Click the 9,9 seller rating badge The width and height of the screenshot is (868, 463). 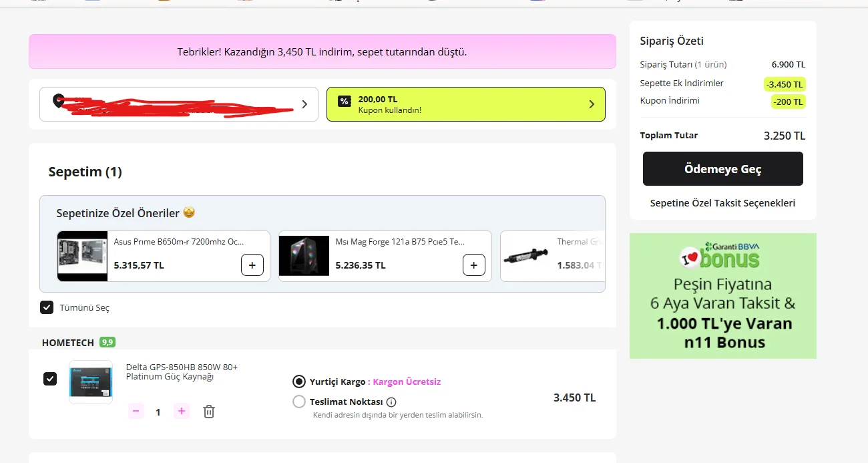[107, 342]
